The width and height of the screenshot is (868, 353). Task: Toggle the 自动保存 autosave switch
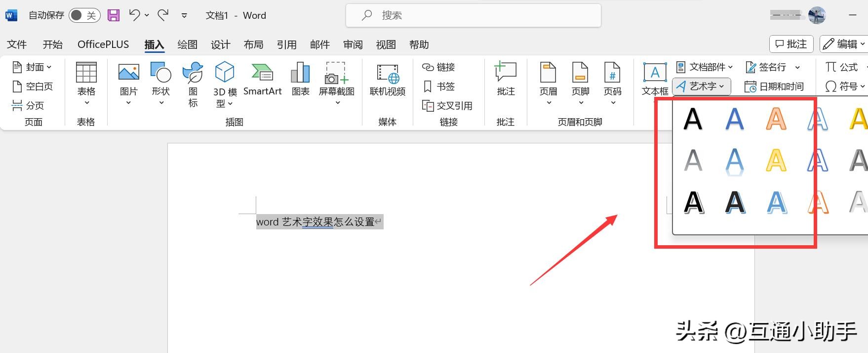tap(84, 15)
